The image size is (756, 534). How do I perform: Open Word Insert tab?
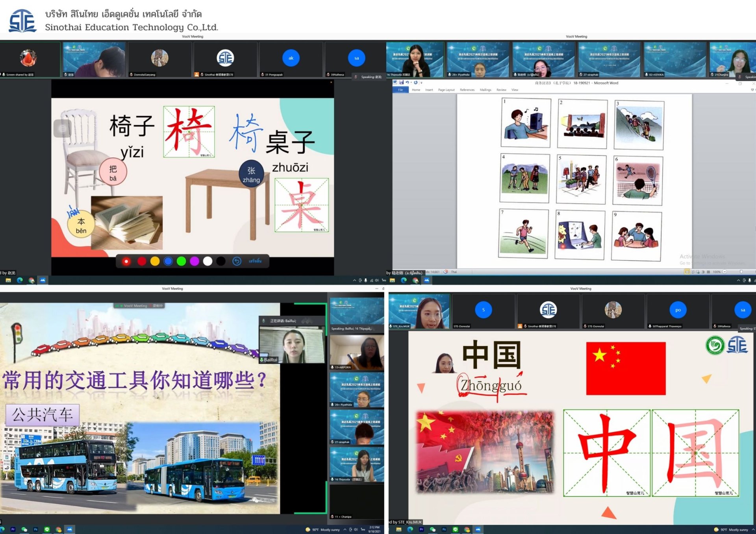click(429, 90)
